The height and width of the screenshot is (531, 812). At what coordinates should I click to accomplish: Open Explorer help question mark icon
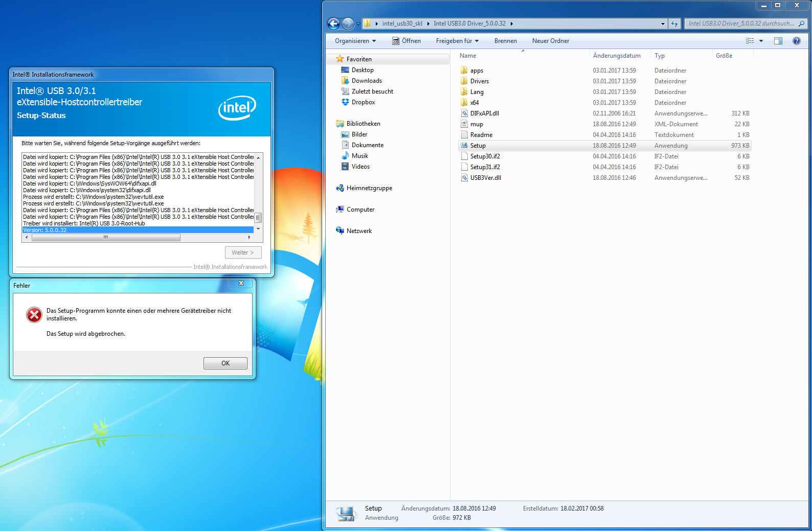coord(797,41)
